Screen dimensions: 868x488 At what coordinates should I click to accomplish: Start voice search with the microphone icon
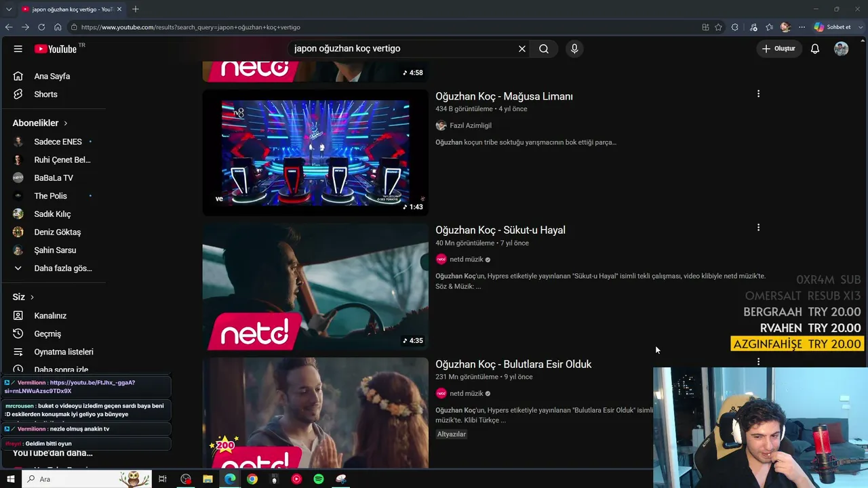(x=574, y=49)
